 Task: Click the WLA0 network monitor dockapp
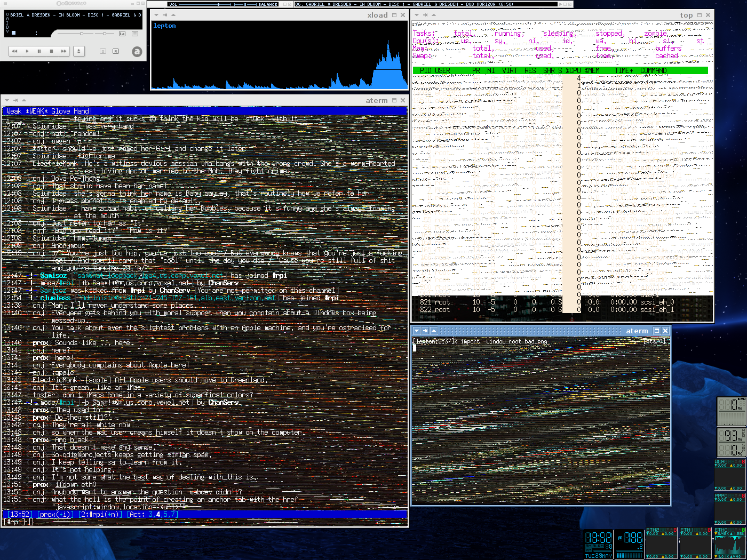pos(730,474)
